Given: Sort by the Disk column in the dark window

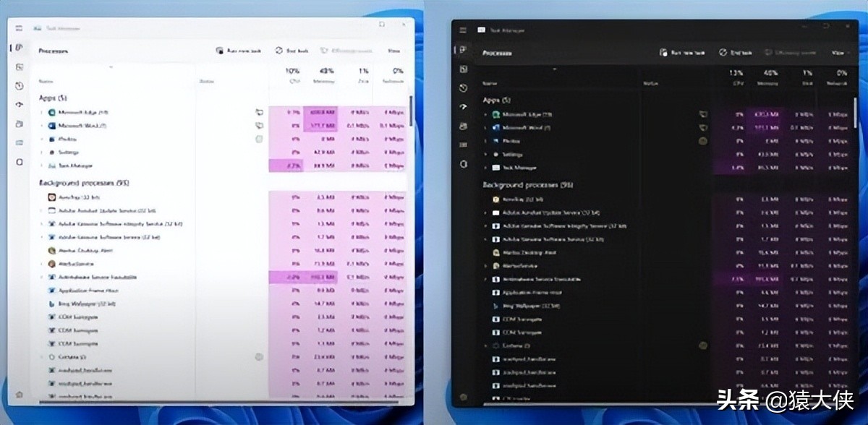Looking at the screenshot, I should tap(807, 78).
